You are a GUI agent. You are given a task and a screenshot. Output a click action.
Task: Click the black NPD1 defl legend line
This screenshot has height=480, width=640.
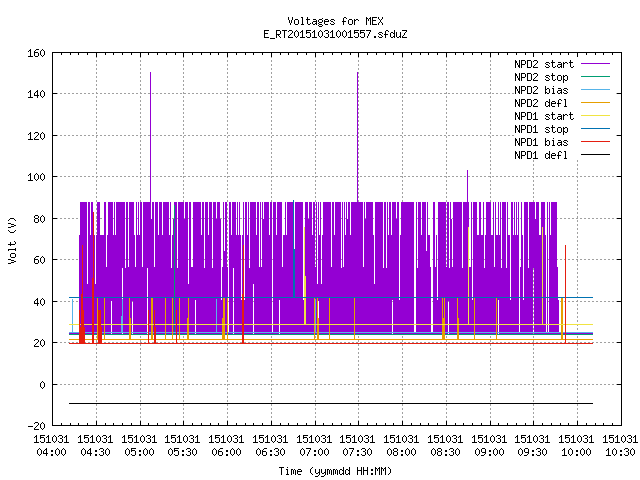(596, 155)
